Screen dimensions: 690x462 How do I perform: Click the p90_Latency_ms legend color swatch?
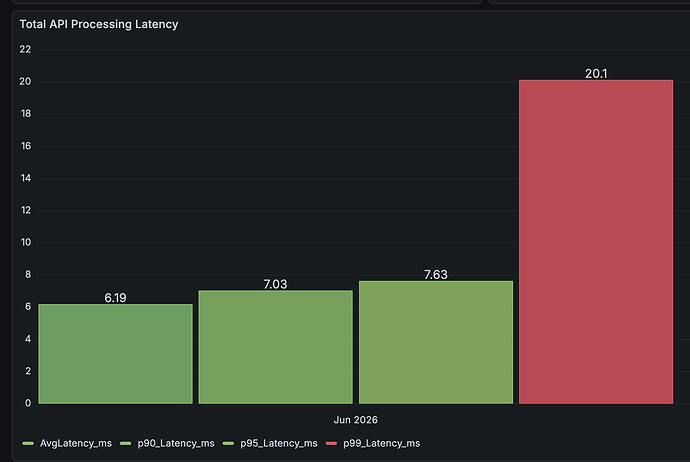tap(125, 444)
